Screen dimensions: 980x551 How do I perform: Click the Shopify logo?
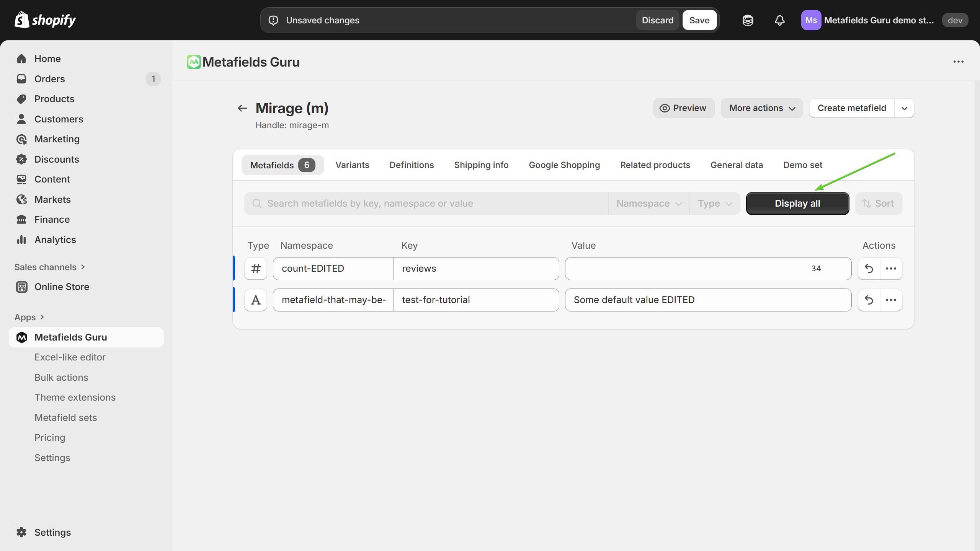(x=45, y=20)
